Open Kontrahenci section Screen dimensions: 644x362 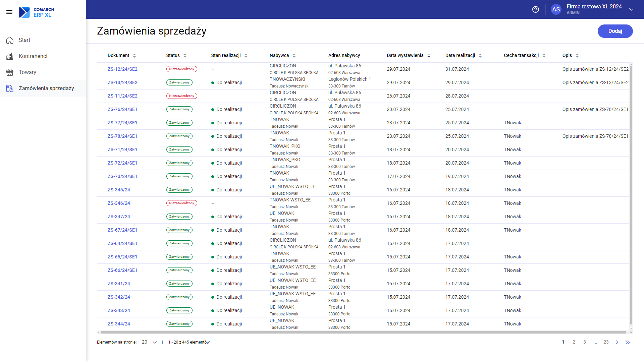[33, 56]
